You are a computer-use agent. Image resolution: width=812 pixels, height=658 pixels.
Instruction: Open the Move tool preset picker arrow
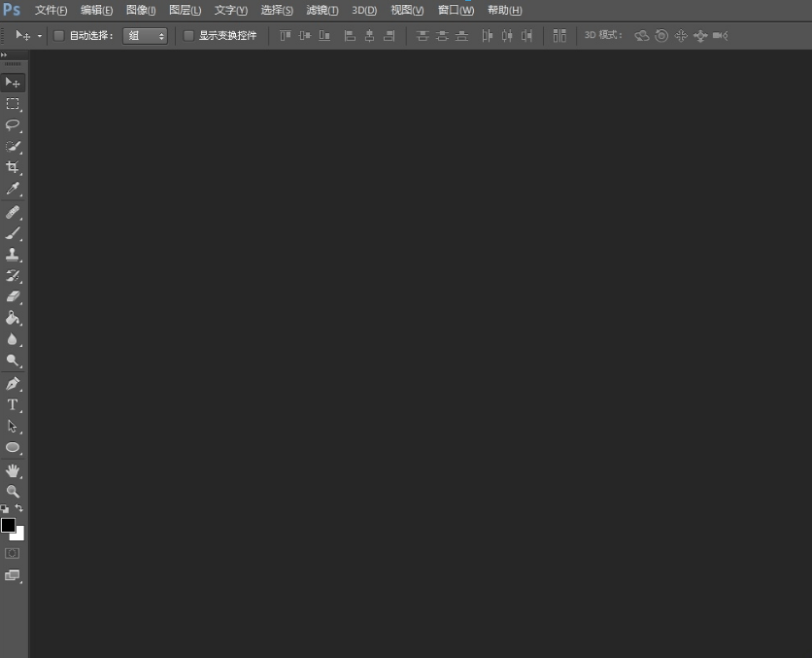coord(39,36)
